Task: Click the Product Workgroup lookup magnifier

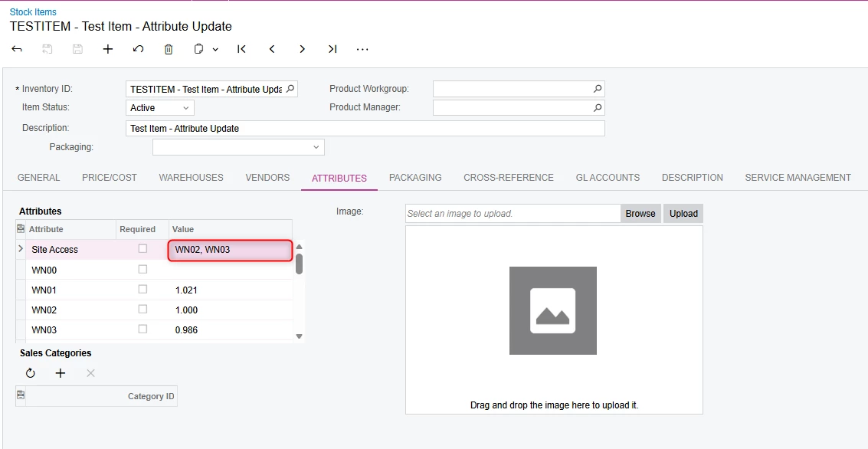Action: [598, 89]
